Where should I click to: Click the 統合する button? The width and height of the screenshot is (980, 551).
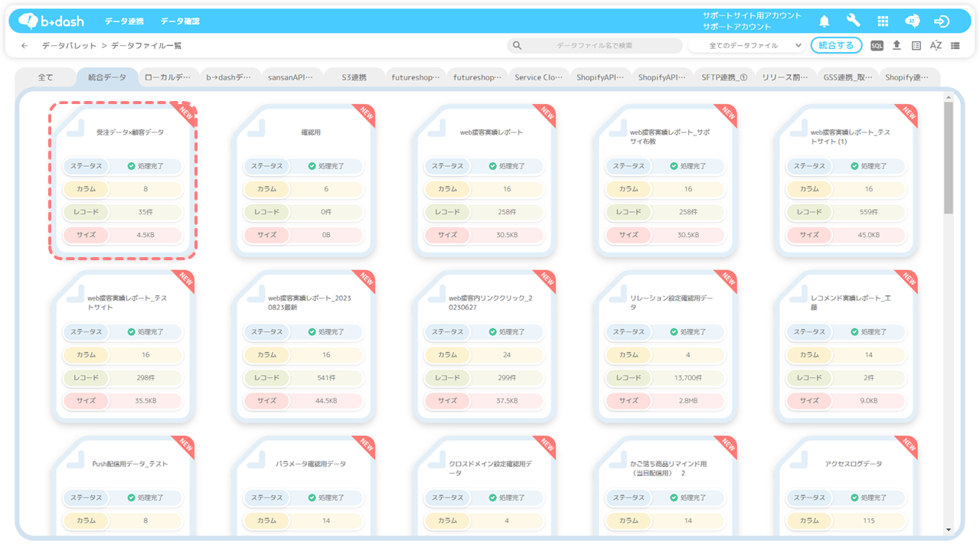(836, 46)
